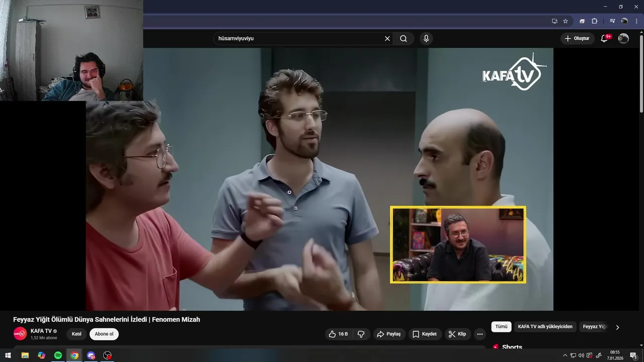This screenshot has width=644, height=362.
Task: Install page as app from address bar
Action: click(x=554, y=21)
